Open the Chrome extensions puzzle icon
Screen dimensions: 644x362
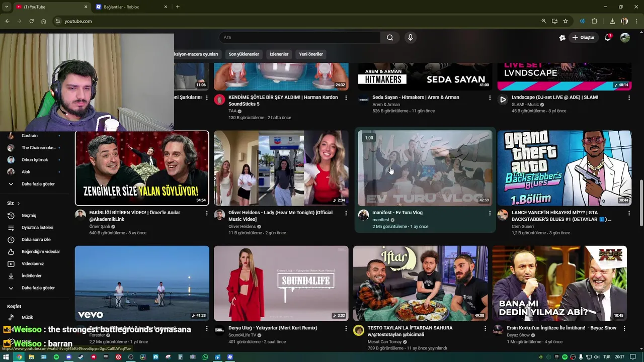click(x=595, y=21)
